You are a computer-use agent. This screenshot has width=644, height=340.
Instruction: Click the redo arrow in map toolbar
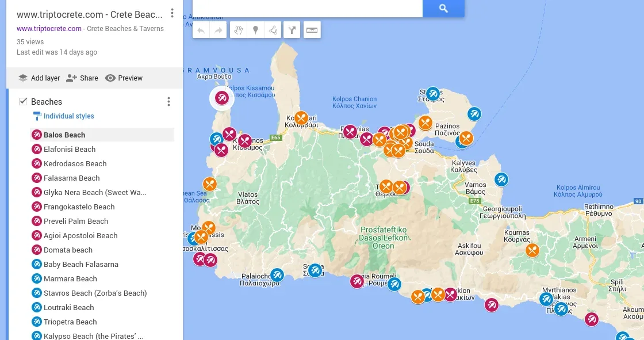tap(218, 30)
